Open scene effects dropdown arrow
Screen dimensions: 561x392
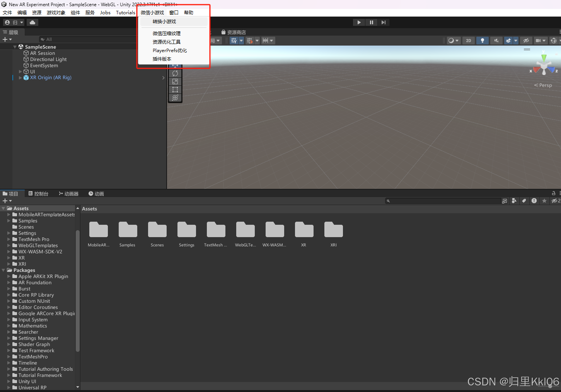(516, 41)
